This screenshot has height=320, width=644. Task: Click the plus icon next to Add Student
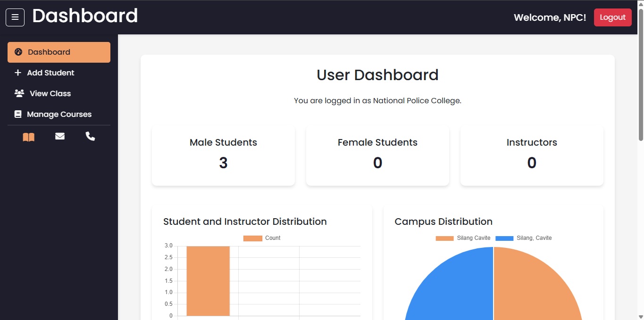pyautogui.click(x=18, y=73)
